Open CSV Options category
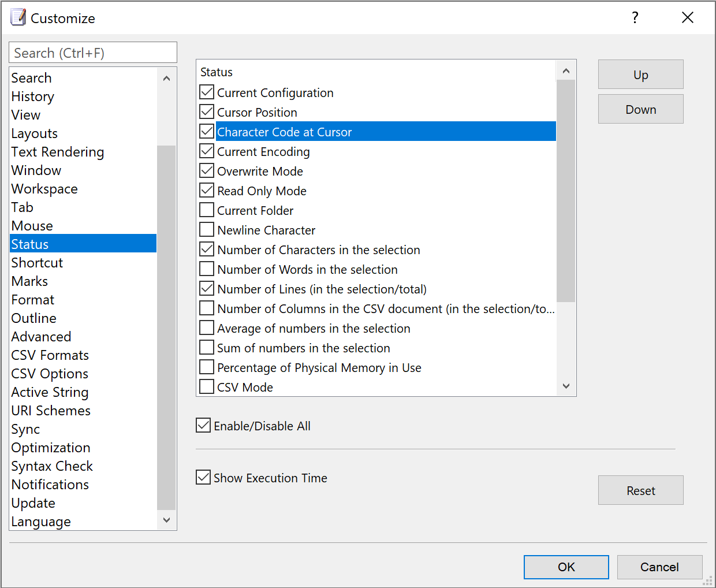716x588 pixels. tap(83, 374)
